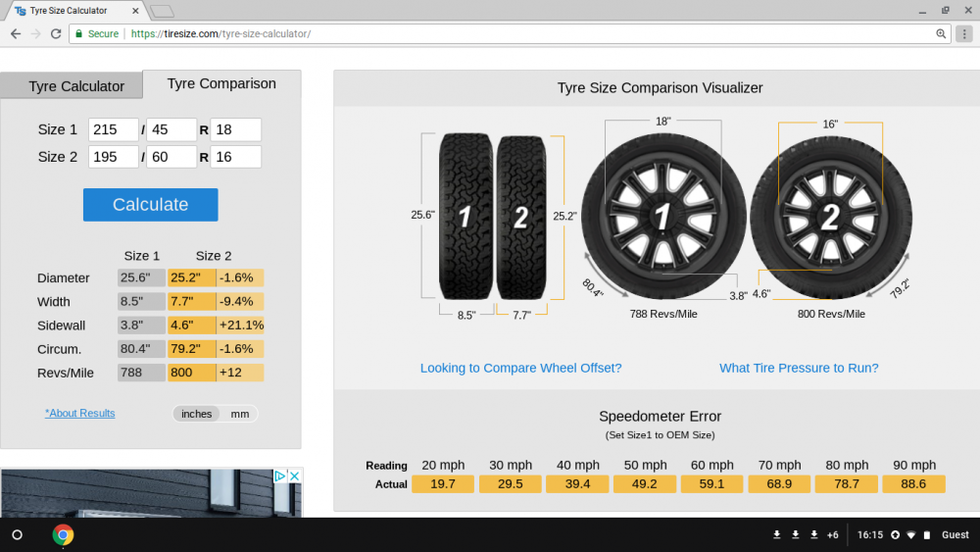Click the 800 Revs/Mile label under tyre 2
Viewport: 980px width, 552px height.
tap(831, 314)
